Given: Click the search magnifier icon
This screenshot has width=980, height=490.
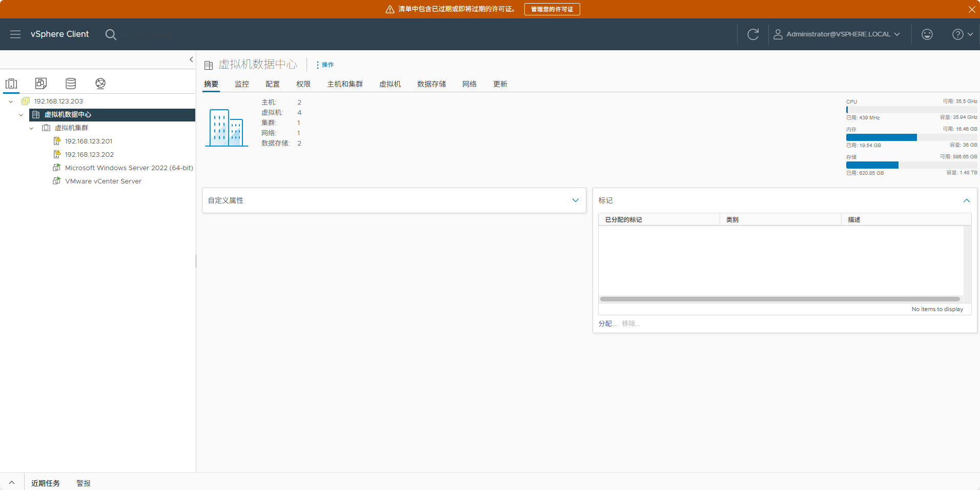Looking at the screenshot, I should click(111, 34).
